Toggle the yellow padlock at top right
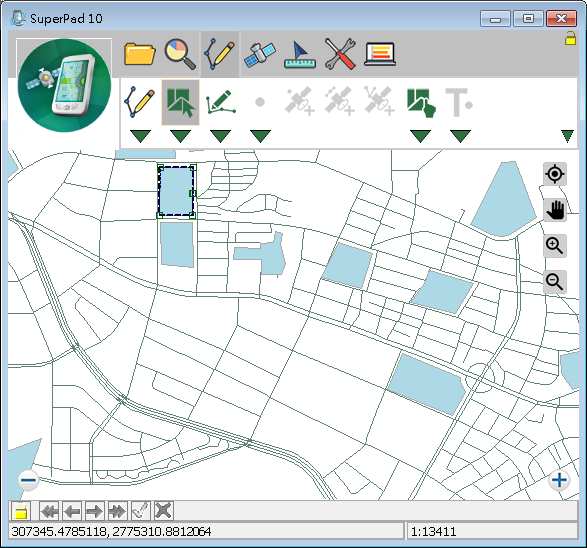The height and width of the screenshot is (548, 587). (x=570, y=38)
